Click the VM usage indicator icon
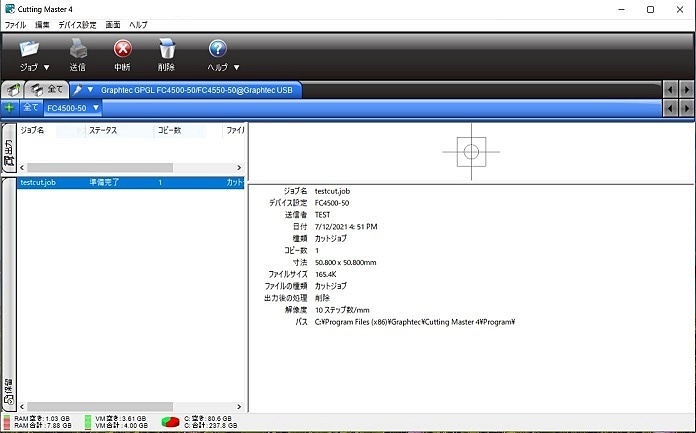The width and height of the screenshot is (696, 433). click(x=88, y=422)
